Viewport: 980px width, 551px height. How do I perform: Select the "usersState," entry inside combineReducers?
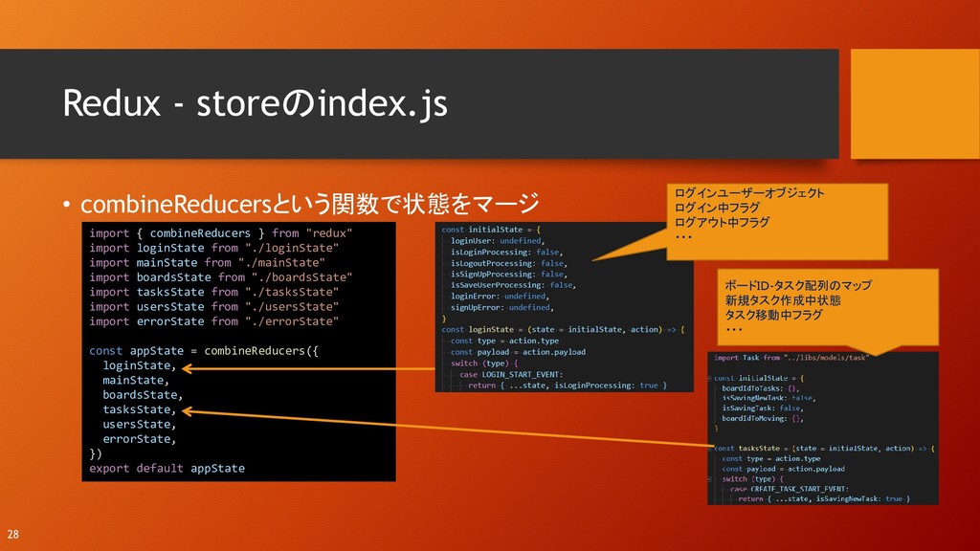point(140,424)
